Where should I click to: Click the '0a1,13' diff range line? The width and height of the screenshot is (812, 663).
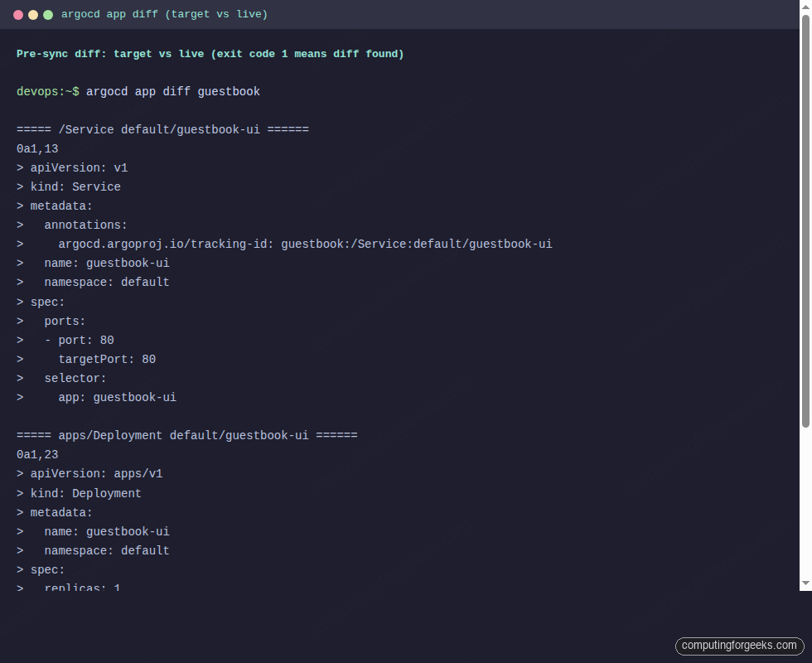[37, 148]
